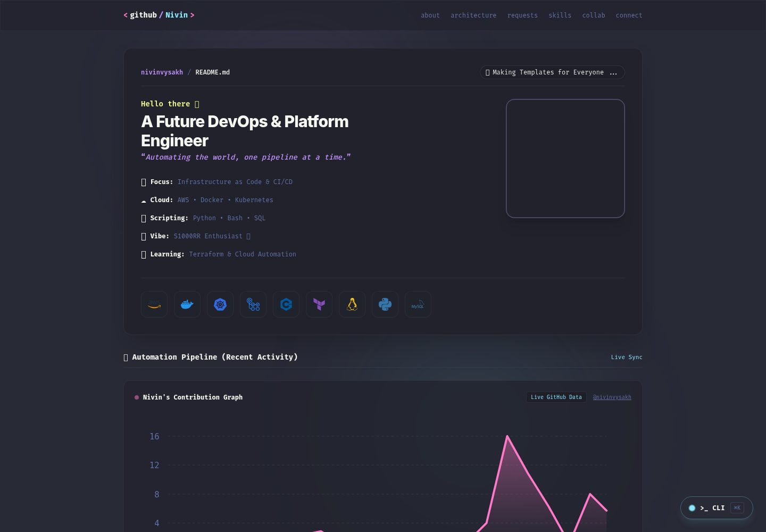This screenshot has height=532, width=766.
Task: Click README.md in the breadcrumb
Action: click(x=213, y=72)
